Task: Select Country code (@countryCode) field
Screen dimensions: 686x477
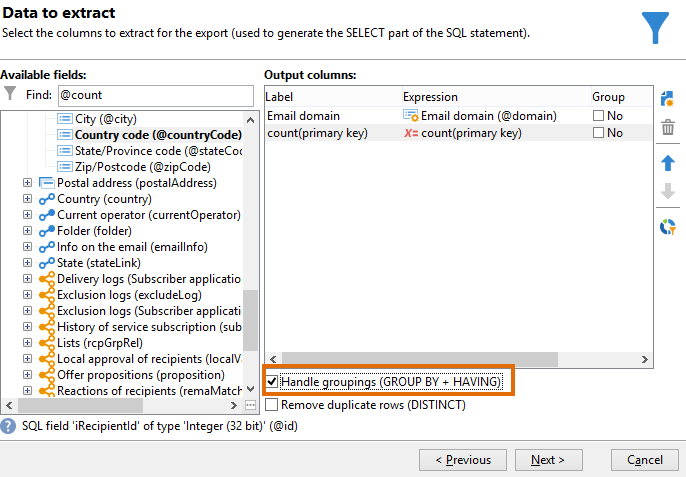Action: pyautogui.click(x=158, y=135)
